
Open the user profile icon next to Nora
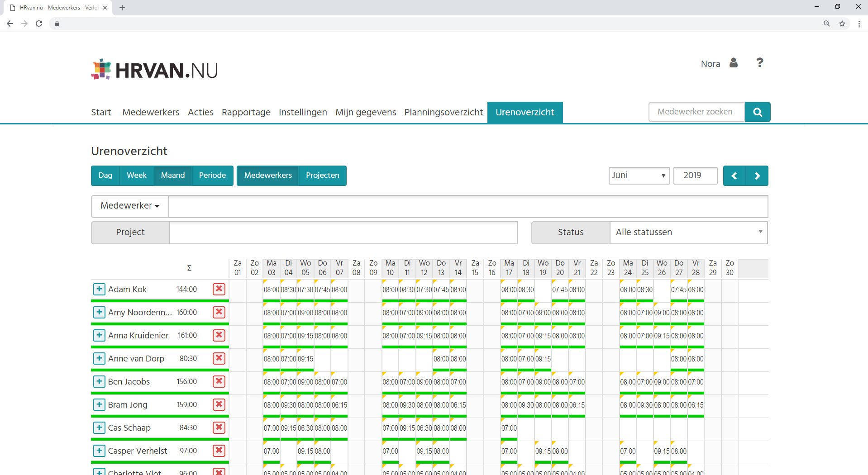(x=734, y=63)
